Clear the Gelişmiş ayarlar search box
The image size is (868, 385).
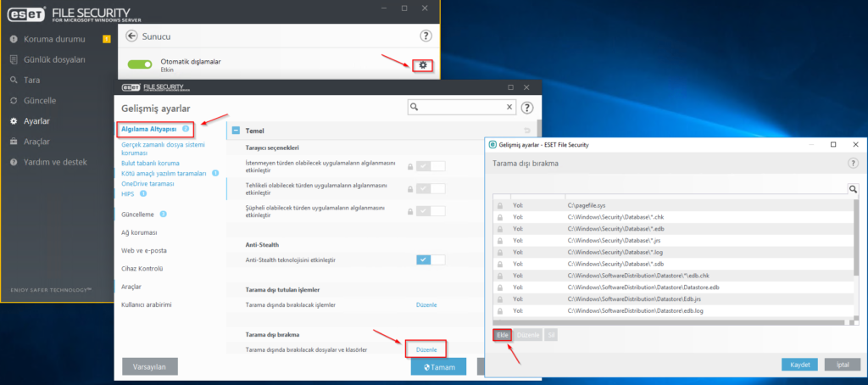(x=509, y=107)
